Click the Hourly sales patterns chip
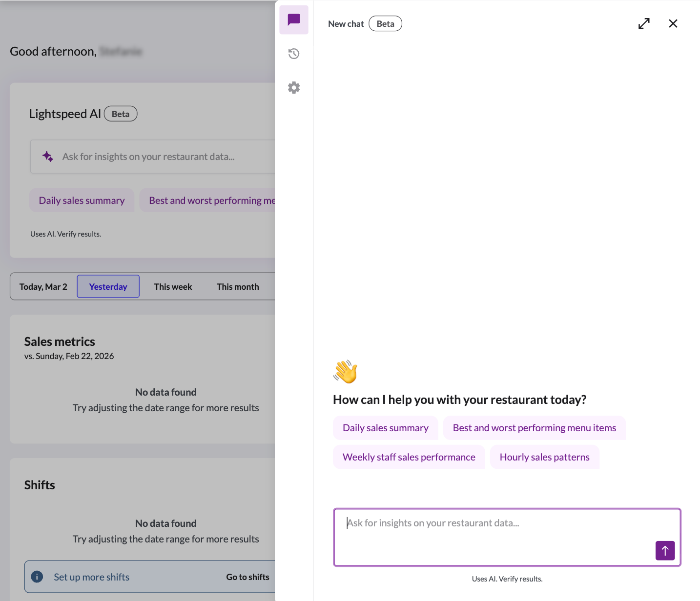Viewport: 700px width, 601px height. click(x=545, y=457)
